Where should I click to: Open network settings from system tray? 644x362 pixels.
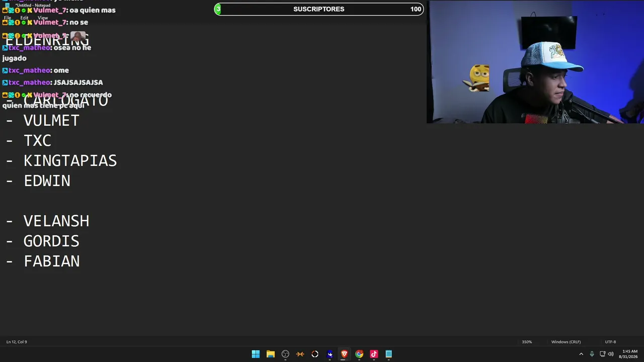pos(603,354)
